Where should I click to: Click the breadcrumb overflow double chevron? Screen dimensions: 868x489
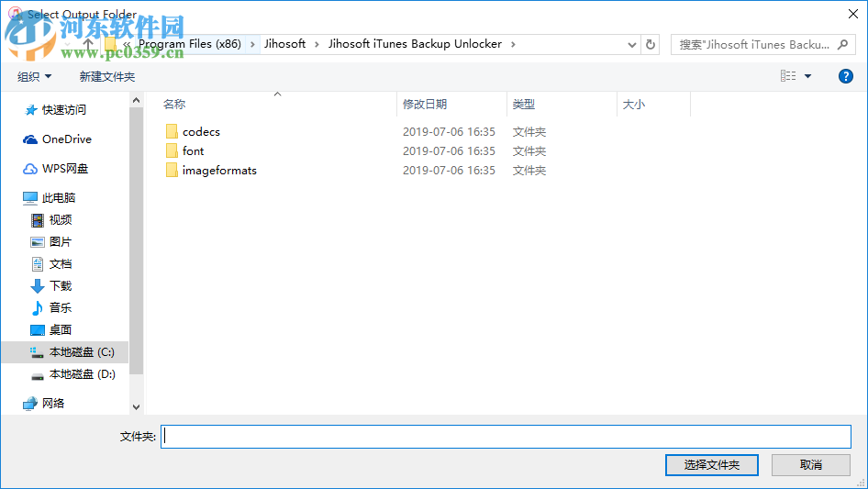point(127,44)
